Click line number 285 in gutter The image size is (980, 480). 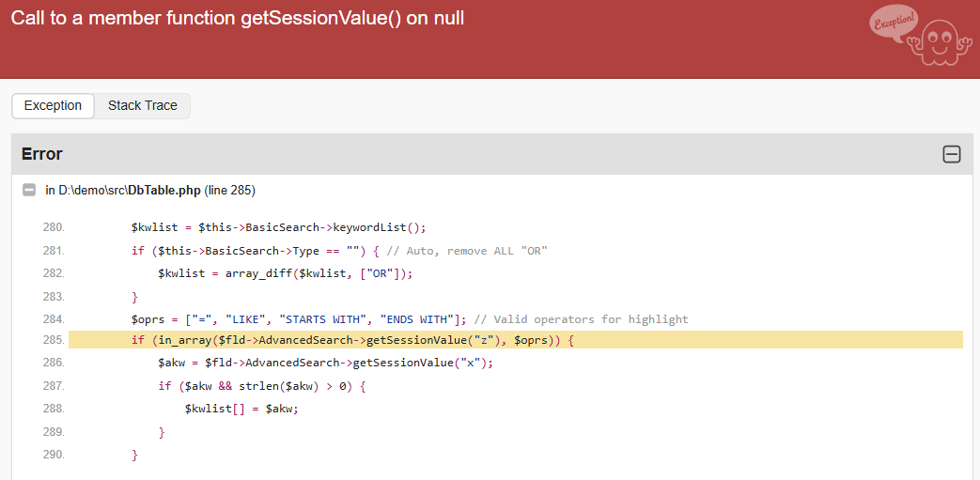click(x=54, y=340)
